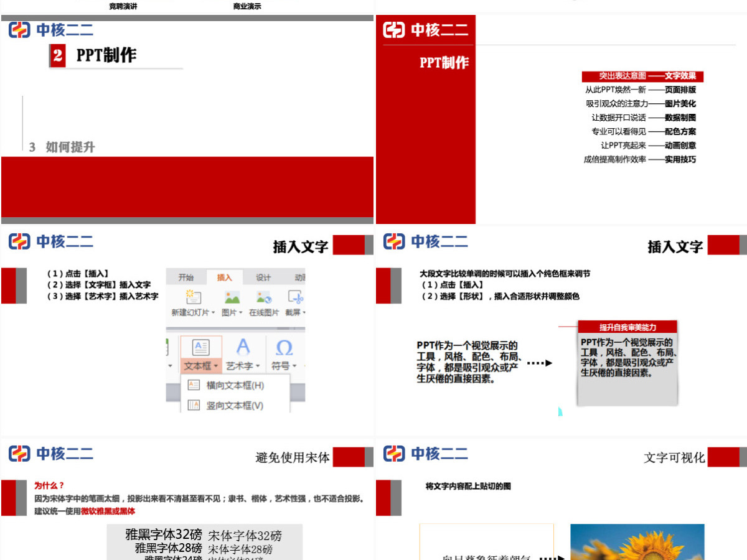The image size is (747, 560).
Task: Click the 图片 picture icon in ribbon
Action: pyautogui.click(x=232, y=297)
